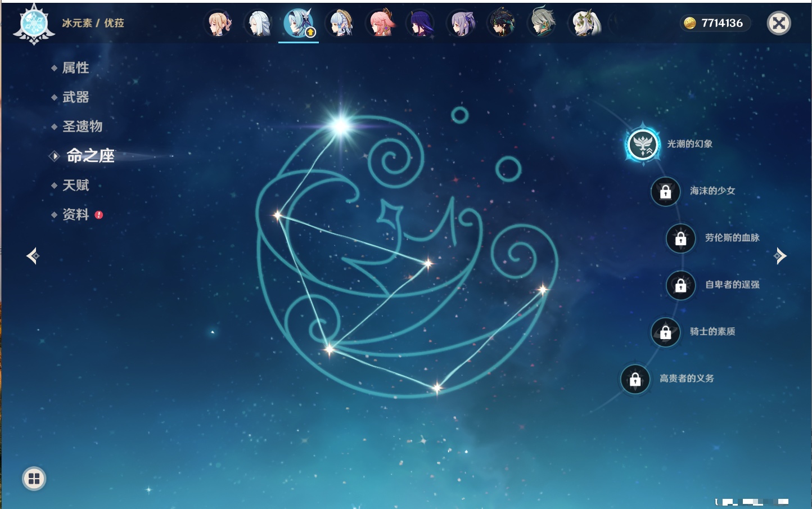
Task: Go to the next character with right arrow
Action: 780,256
